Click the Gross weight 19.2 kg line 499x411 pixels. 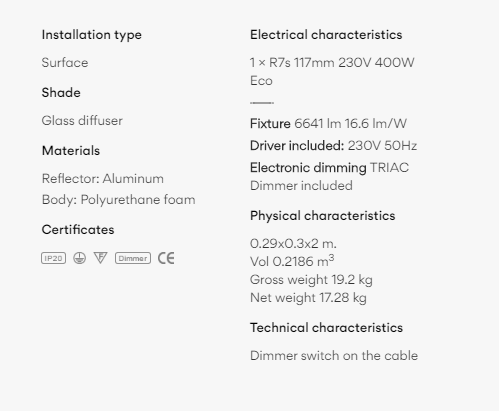click(x=311, y=280)
